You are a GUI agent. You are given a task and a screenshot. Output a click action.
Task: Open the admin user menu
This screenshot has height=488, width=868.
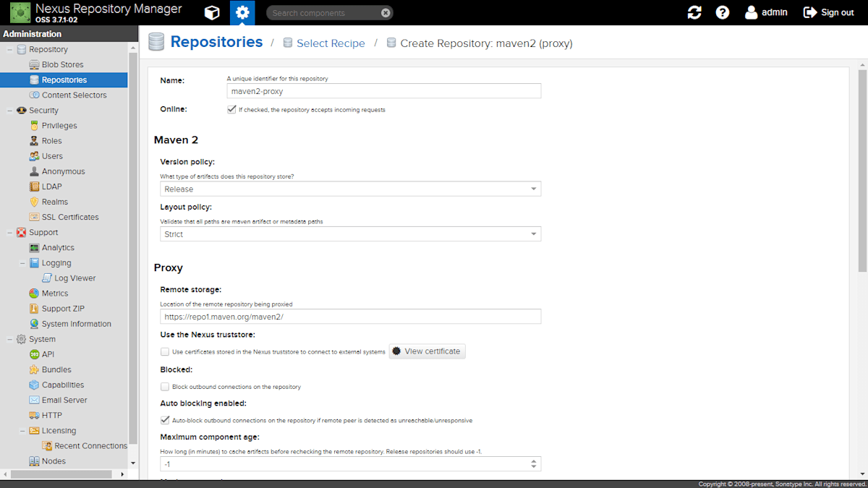click(x=766, y=12)
